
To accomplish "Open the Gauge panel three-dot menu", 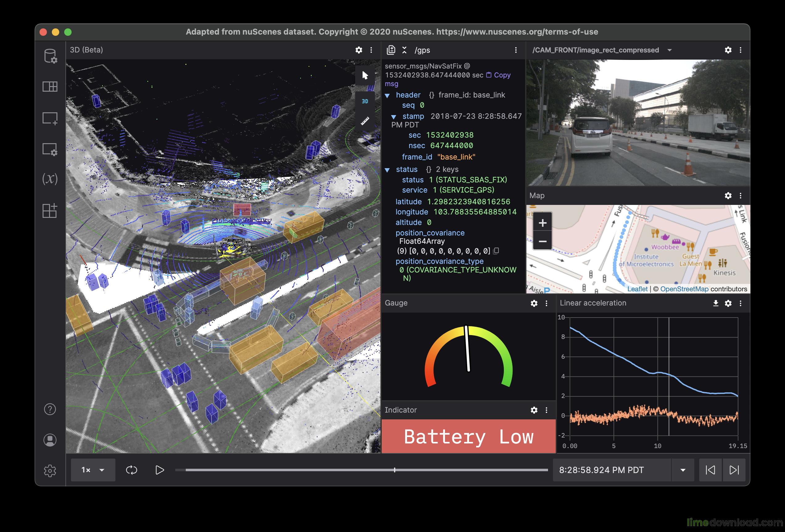I will (546, 303).
